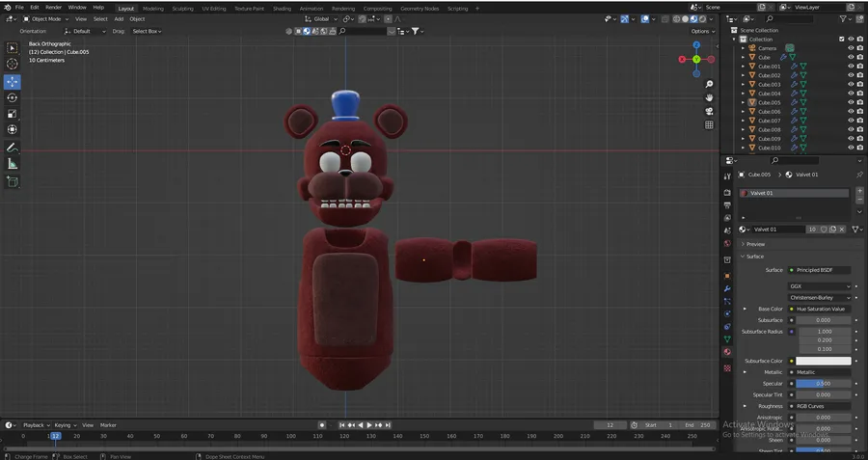Screen dimensions: 868x460
Task: Open the Object properties tab
Action: point(727,276)
